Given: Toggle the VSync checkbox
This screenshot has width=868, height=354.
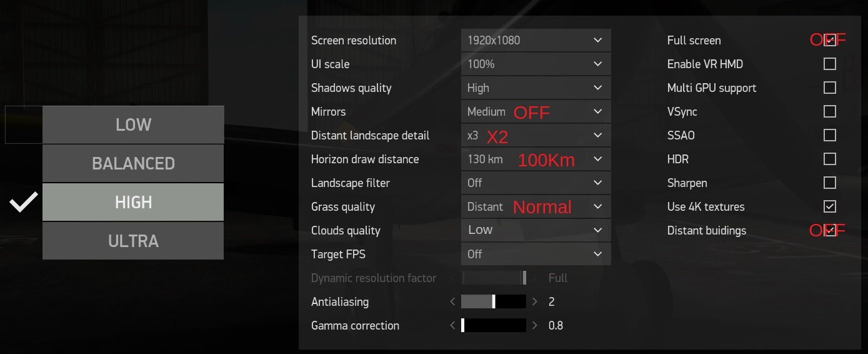Looking at the screenshot, I should [x=829, y=112].
